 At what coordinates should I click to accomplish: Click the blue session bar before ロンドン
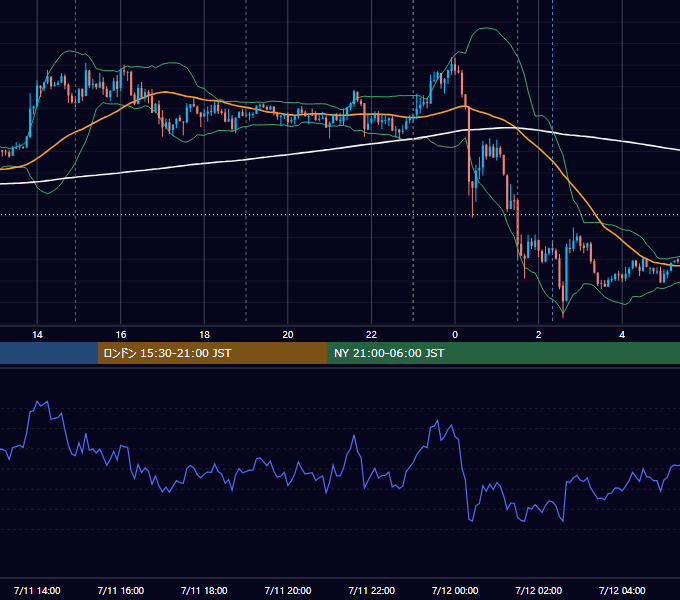pos(49,353)
